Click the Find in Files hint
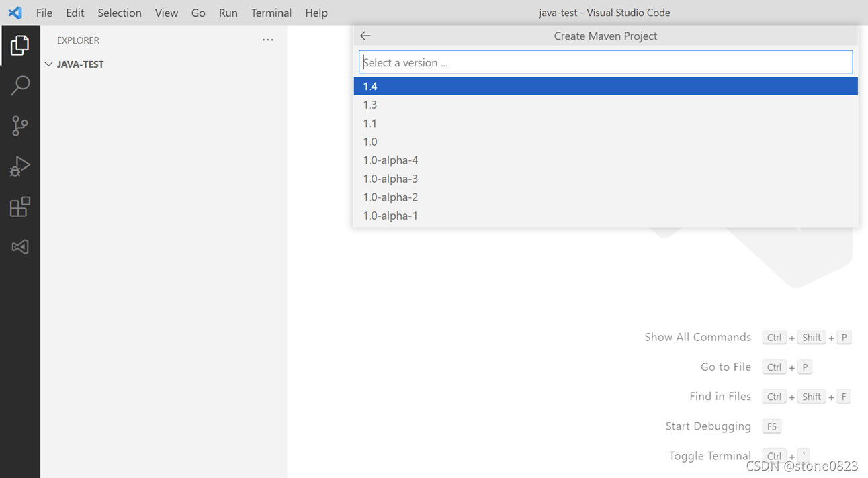The width and height of the screenshot is (868, 478). pos(720,396)
